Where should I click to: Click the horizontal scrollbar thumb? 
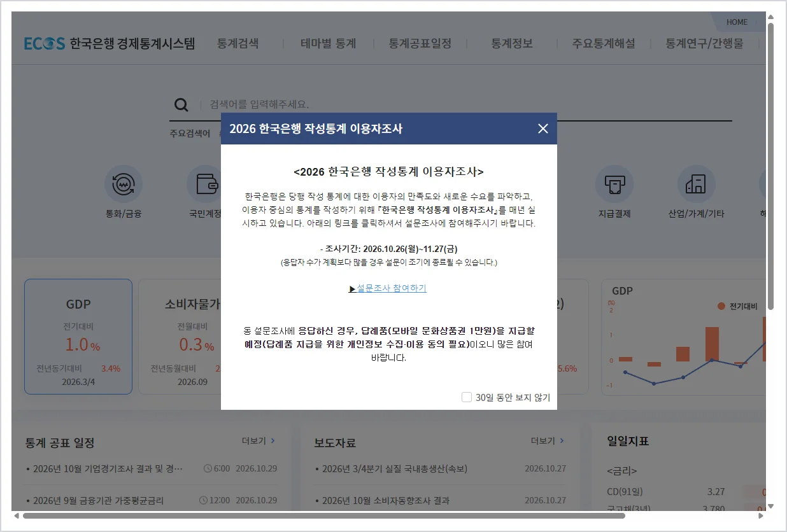coord(323,515)
